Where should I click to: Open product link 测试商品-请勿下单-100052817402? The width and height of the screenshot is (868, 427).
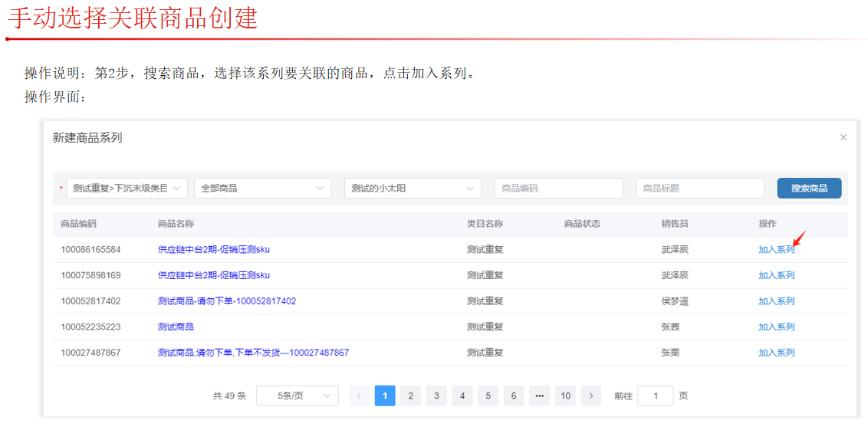(x=226, y=301)
